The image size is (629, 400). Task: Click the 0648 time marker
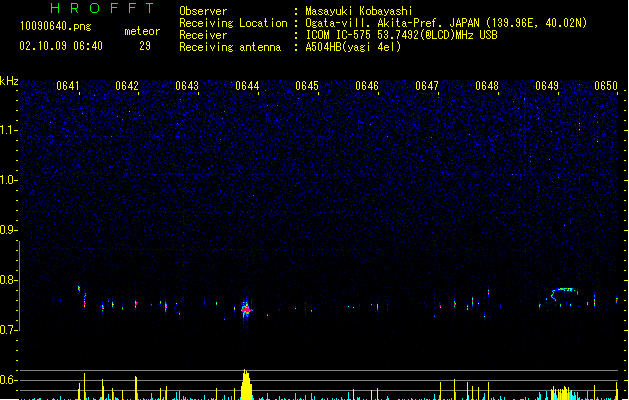click(x=487, y=86)
